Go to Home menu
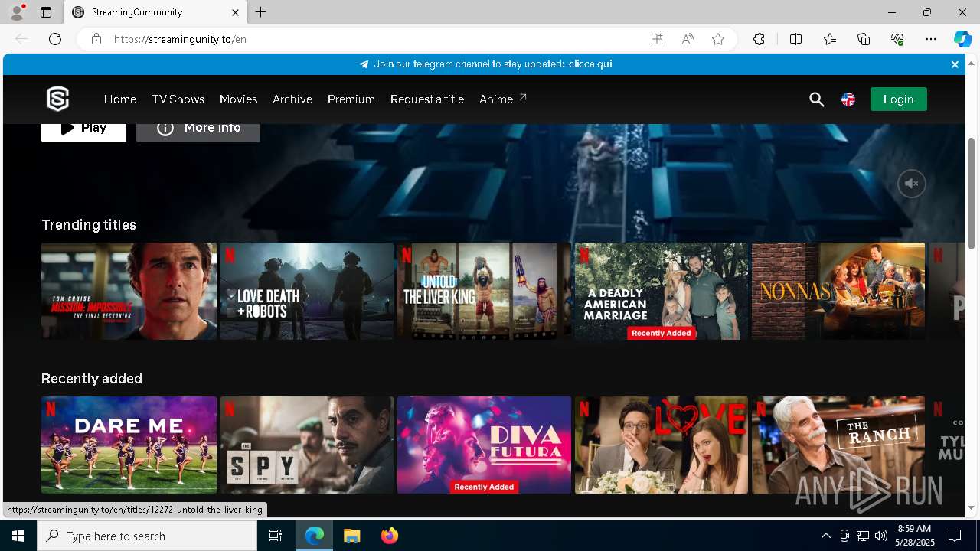This screenshot has width=980, height=551. (x=120, y=99)
